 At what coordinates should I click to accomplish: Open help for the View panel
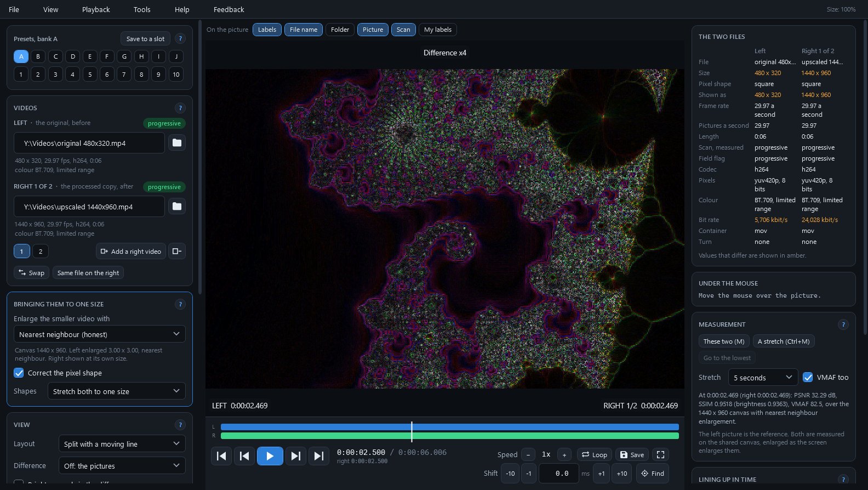180,425
